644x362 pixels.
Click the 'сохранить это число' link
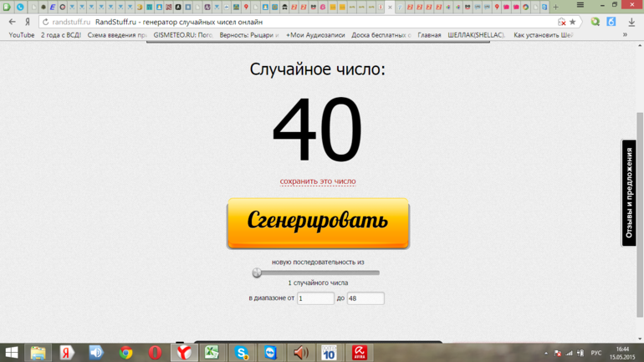[x=318, y=181]
